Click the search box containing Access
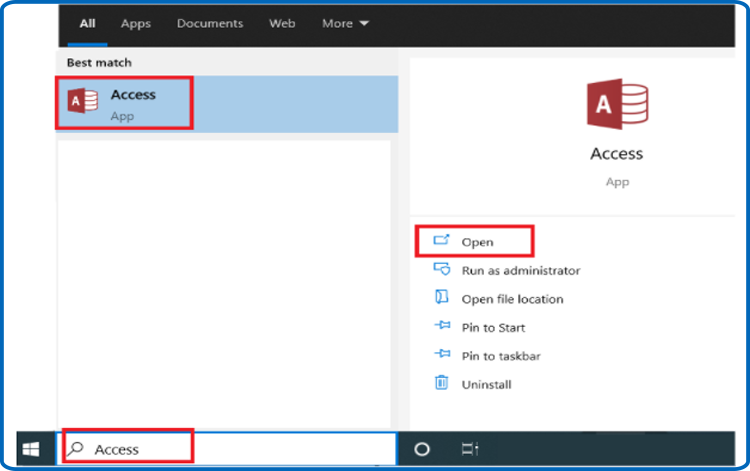 tap(227, 449)
